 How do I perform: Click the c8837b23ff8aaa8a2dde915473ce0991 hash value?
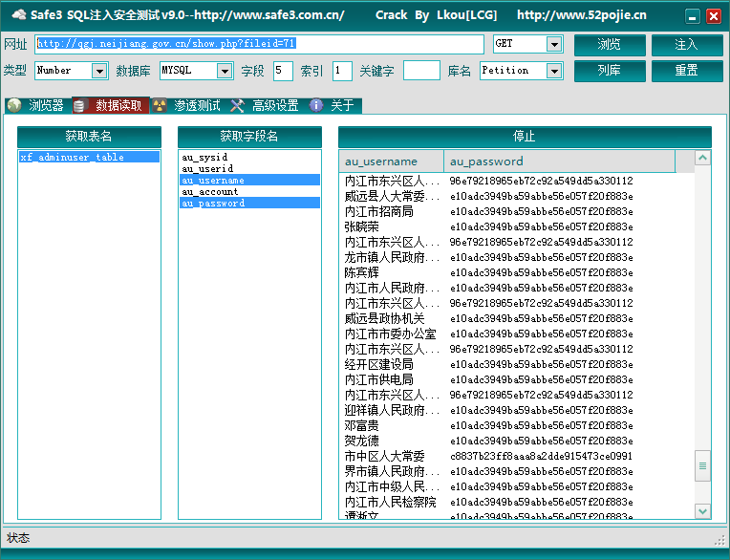pyautogui.click(x=542, y=456)
